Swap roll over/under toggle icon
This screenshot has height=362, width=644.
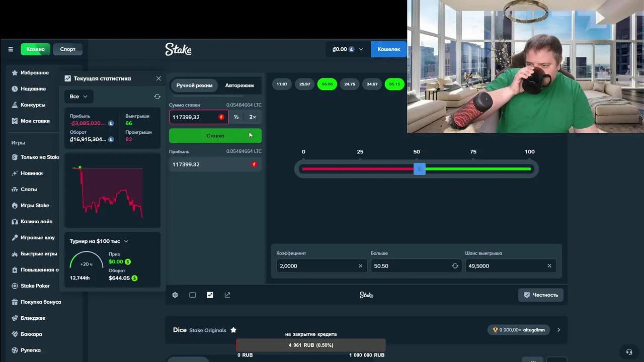(x=455, y=266)
